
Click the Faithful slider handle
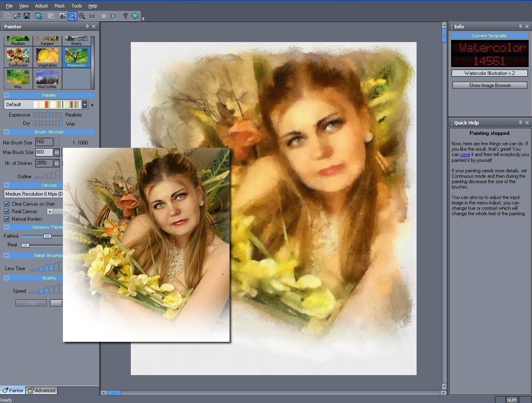[x=47, y=236]
